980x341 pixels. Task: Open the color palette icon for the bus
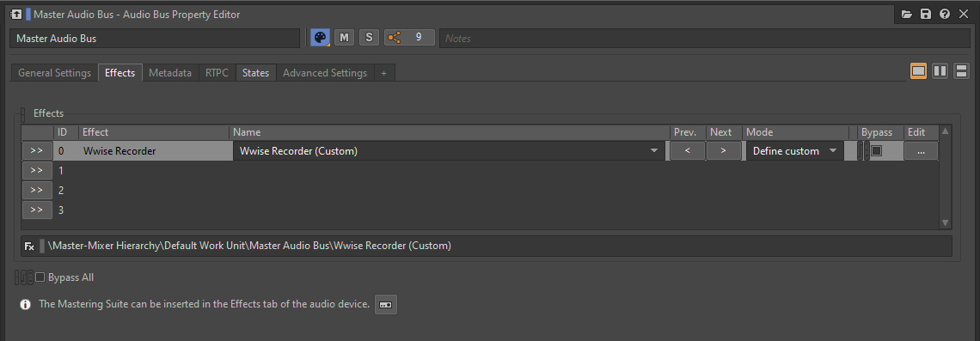coord(320,38)
